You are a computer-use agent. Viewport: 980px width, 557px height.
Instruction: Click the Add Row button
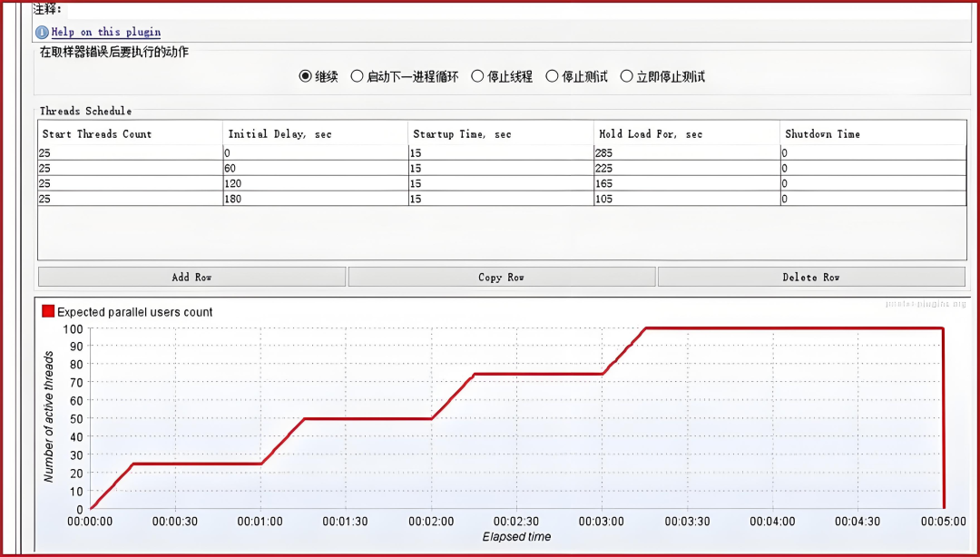pos(191,277)
